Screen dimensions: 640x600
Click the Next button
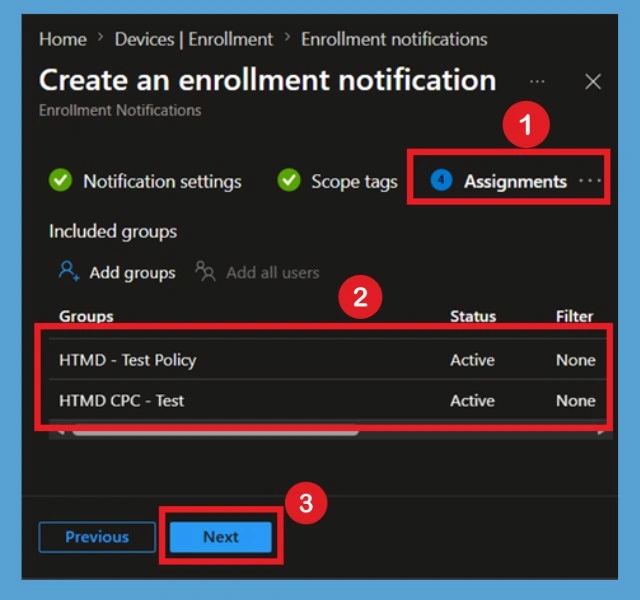coord(221,537)
